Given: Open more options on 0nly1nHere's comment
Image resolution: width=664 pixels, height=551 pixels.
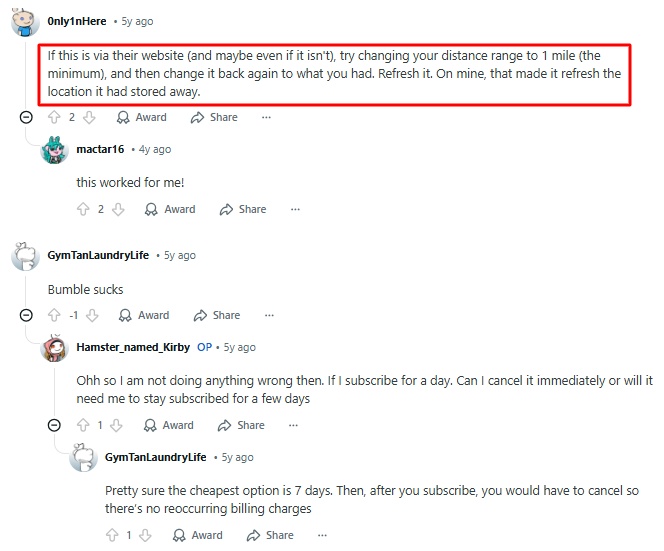Looking at the screenshot, I should pos(266,117).
